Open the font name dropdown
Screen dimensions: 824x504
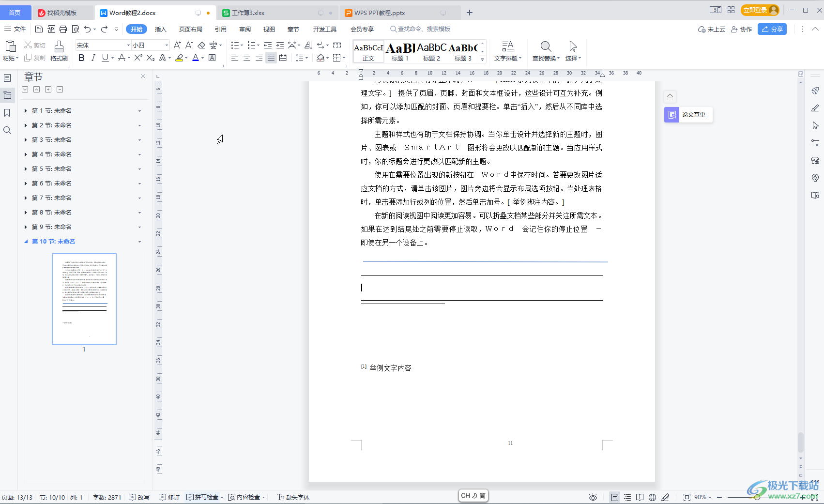tap(128, 45)
